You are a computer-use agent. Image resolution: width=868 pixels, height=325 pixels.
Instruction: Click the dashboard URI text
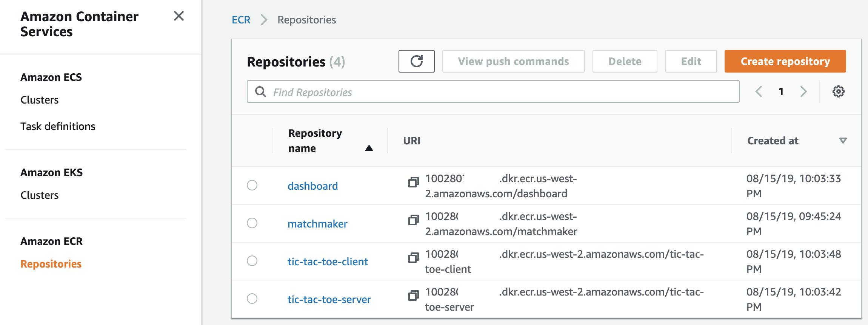tap(501, 186)
